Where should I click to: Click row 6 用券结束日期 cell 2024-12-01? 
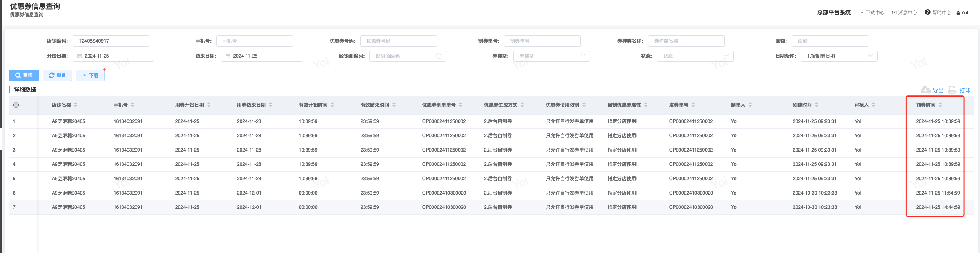pyautogui.click(x=249, y=193)
